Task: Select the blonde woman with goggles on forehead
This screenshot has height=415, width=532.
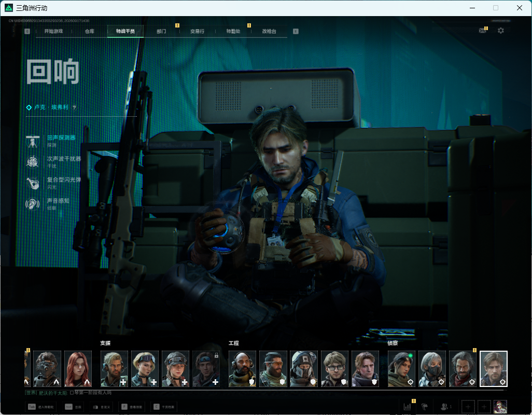Action: click(145, 369)
